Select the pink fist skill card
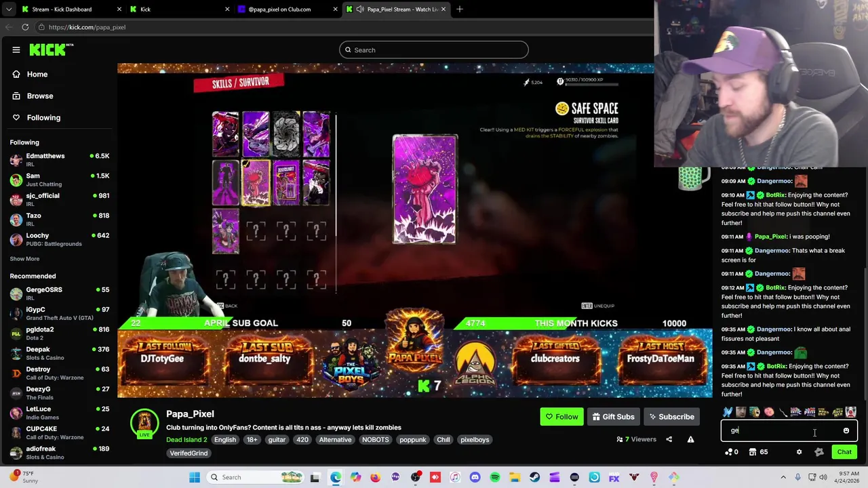The image size is (868, 488). click(256, 183)
